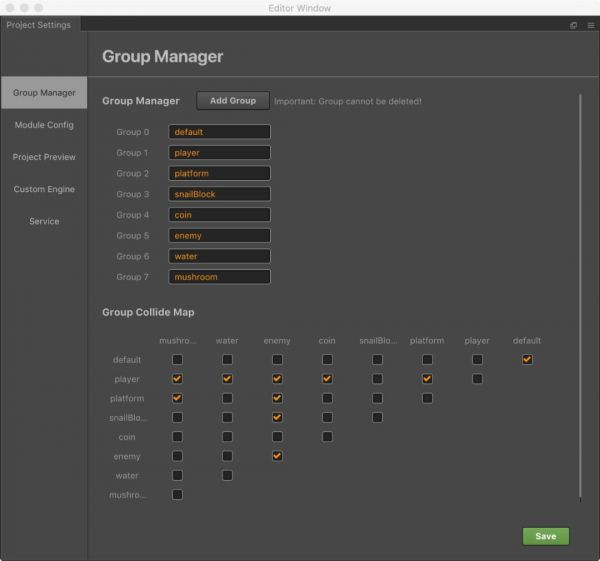Viewport: 600px width, 561px height.
Task: Select the Project Settings tab
Action: tap(39, 25)
